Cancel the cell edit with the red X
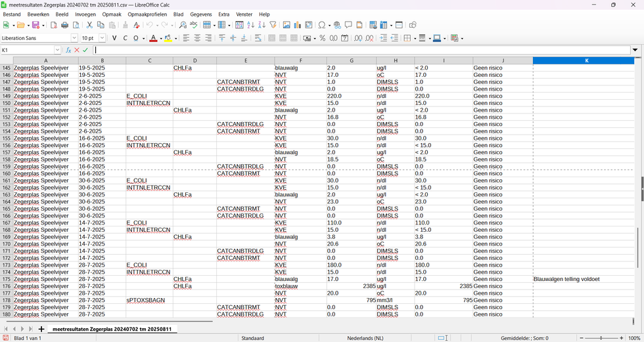644x342 pixels. [77, 50]
